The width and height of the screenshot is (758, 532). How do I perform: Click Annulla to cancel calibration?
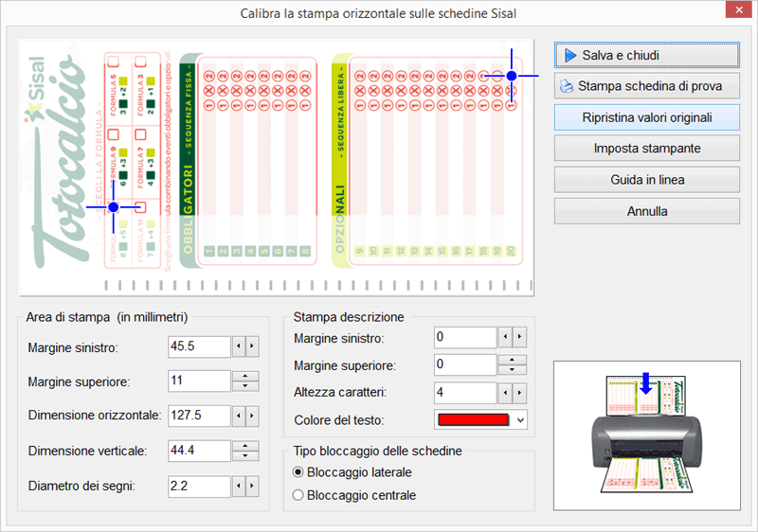coord(646,211)
